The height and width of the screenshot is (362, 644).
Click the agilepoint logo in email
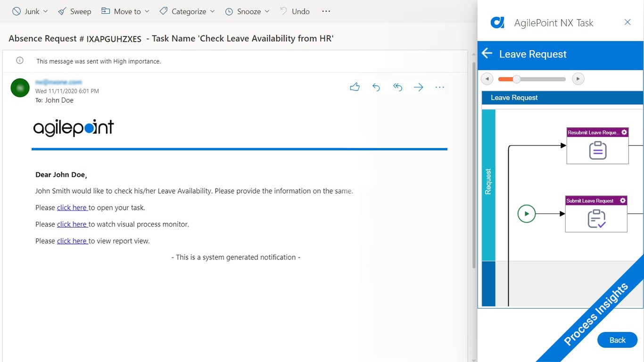click(x=74, y=128)
